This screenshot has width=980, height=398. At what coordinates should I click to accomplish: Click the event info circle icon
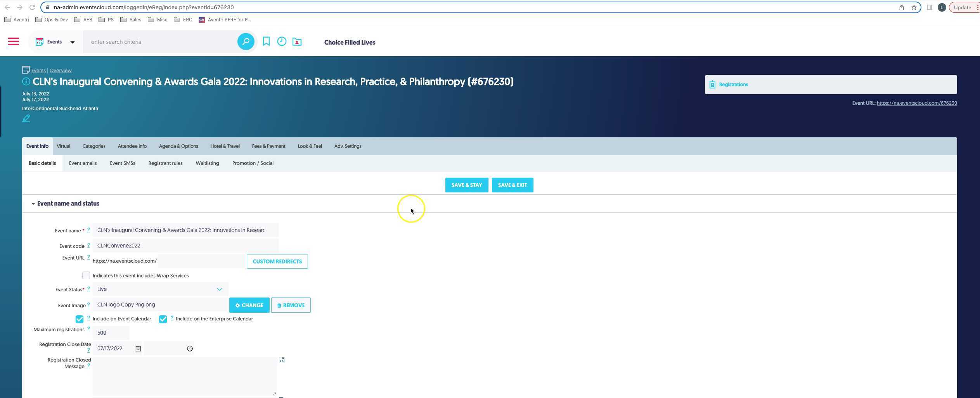(x=26, y=81)
